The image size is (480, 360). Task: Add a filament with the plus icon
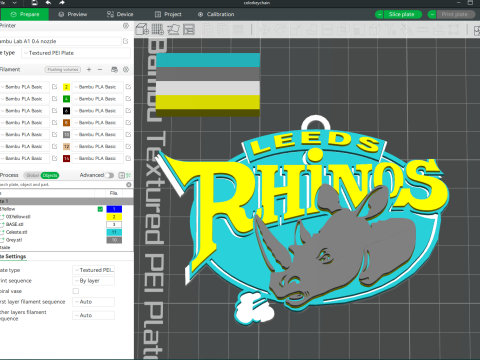[89, 69]
